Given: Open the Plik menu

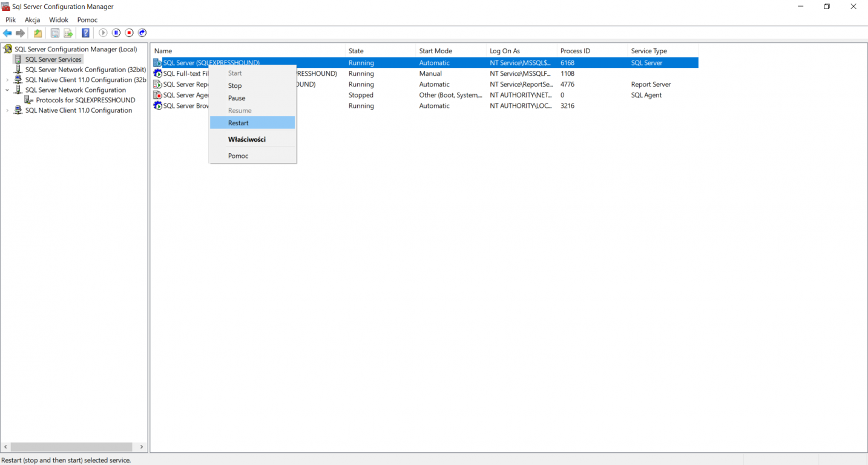Looking at the screenshot, I should [11, 20].
